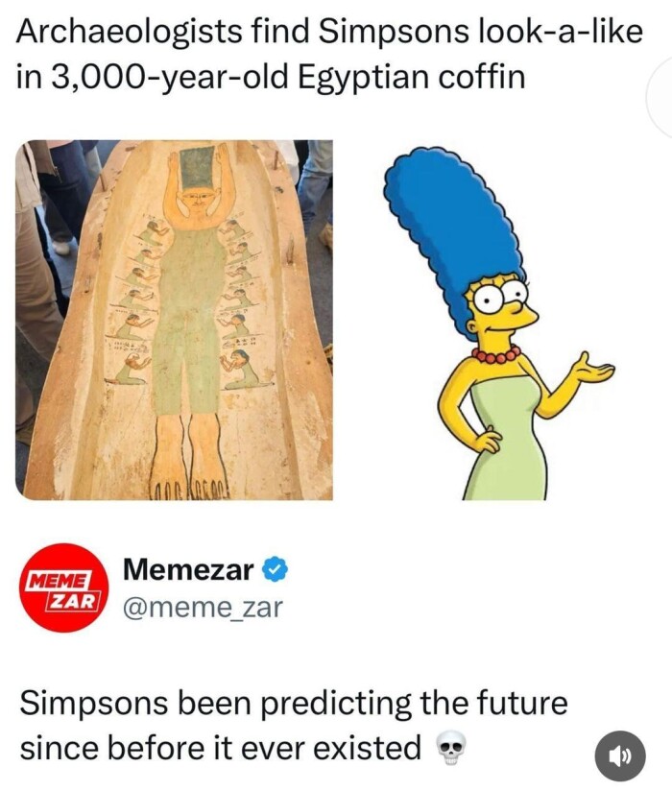
Task: Click the blue verified badge beside Memezar
Action: click(275, 570)
